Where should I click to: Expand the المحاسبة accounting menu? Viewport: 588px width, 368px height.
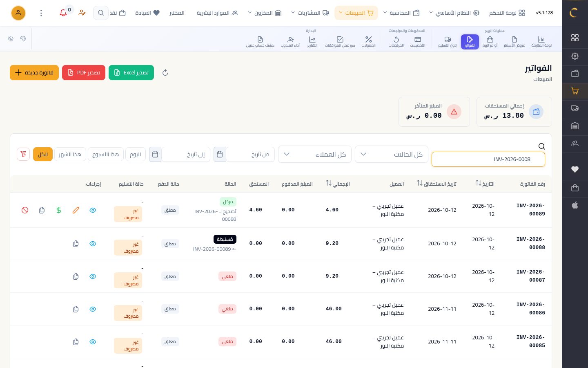point(401,13)
